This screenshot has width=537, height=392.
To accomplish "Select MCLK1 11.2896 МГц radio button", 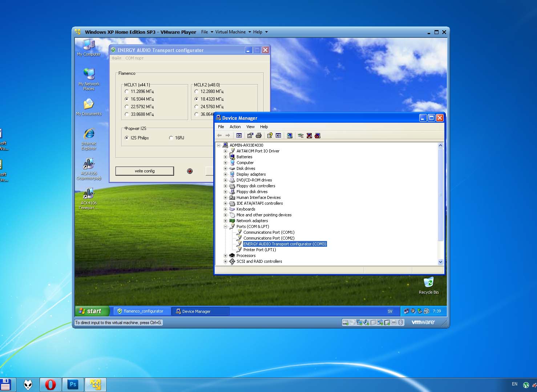I will [126, 91].
